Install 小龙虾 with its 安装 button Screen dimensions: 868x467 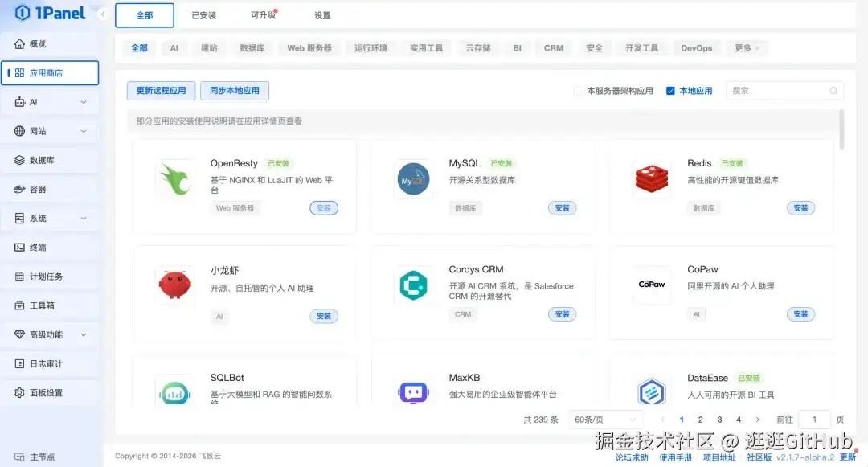coord(324,317)
